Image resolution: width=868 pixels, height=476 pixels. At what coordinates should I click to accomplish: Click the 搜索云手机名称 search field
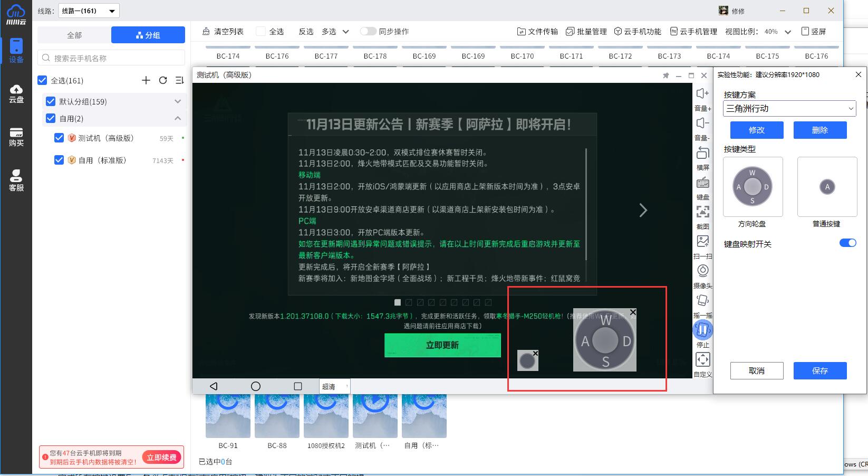click(111, 58)
